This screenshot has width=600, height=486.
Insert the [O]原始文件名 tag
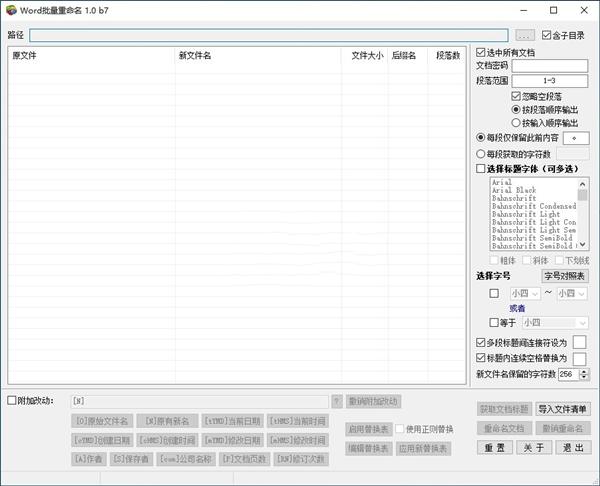click(102, 421)
